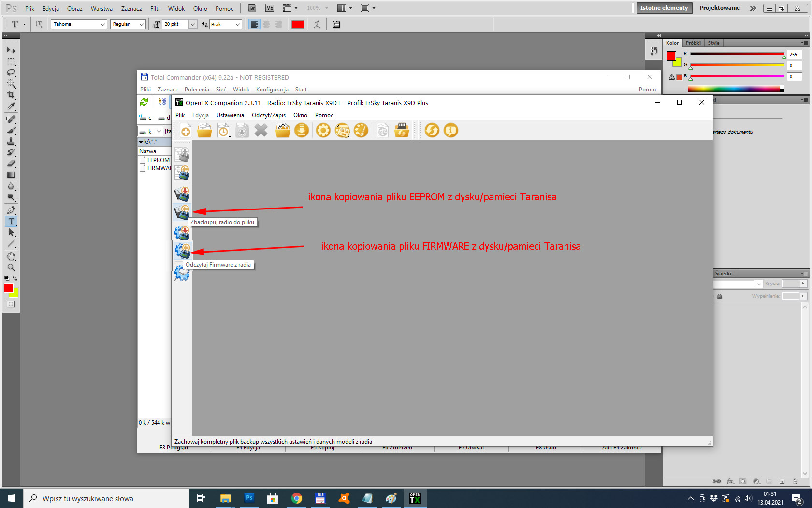This screenshot has width=812, height=508.
Task: Toggle right text alignment in Photoshop options
Action: coord(278,24)
